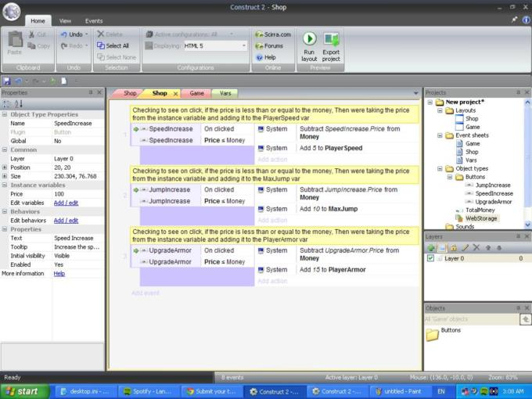The width and height of the screenshot is (532, 399).
Task: Collapse the Instance variables section
Action: point(5,185)
